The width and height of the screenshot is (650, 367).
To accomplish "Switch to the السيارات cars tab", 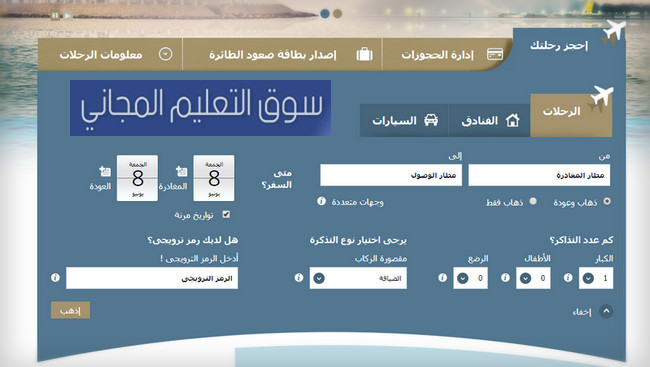I will coord(404,121).
